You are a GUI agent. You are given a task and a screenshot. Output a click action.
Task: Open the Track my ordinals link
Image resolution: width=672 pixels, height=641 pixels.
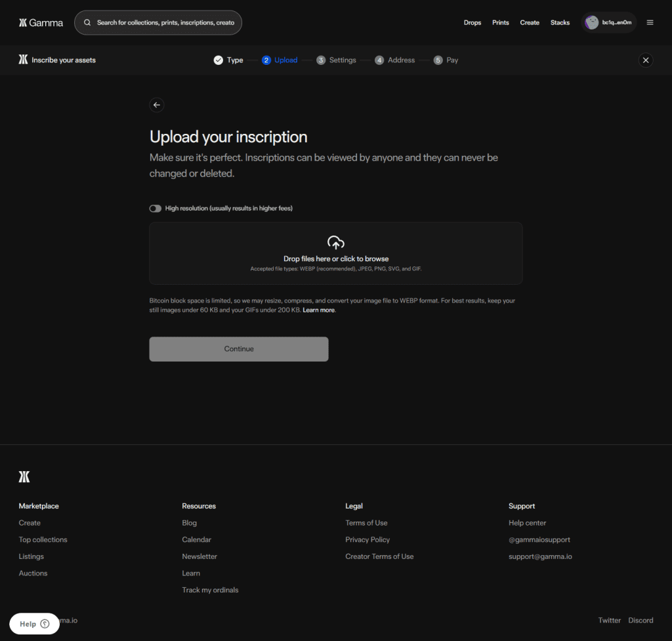pyautogui.click(x=210, y=590)
